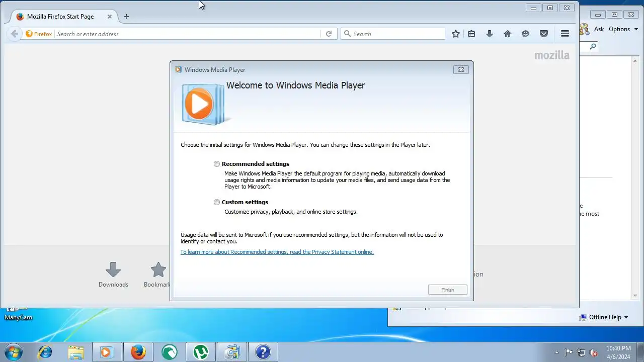Click the Firefox back arrow button
This screenshot has width=644, height=362.
coord(15,34)
